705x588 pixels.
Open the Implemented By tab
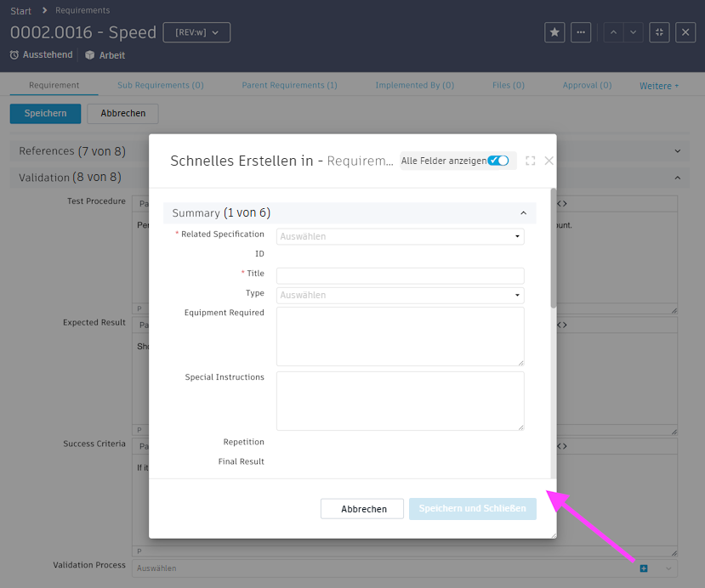pyautogui.click(x=414, y=85)
